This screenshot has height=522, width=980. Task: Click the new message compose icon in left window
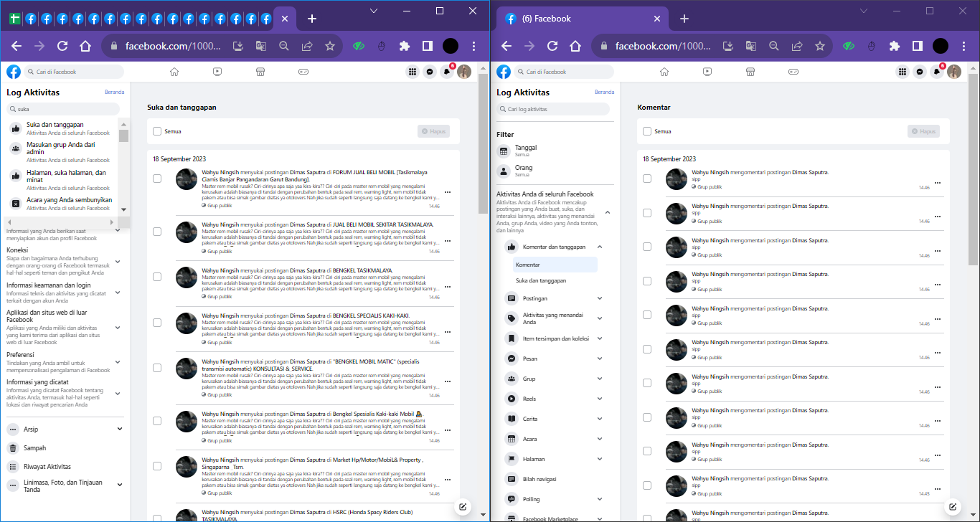pos(463,507)
